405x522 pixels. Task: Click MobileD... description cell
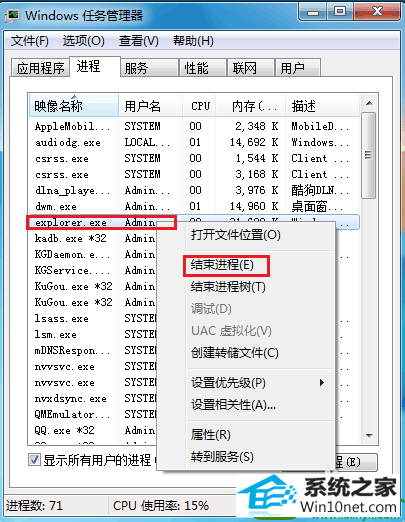click(320, 126)
